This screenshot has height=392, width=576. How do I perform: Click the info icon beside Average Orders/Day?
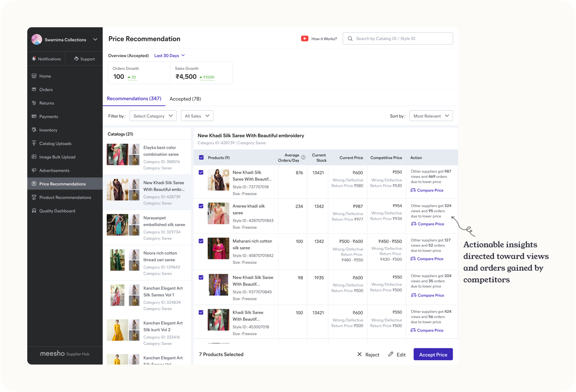[x=303, y=157]
